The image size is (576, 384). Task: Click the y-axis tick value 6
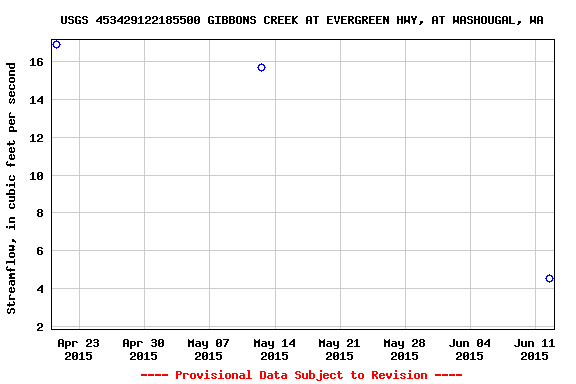40,251
